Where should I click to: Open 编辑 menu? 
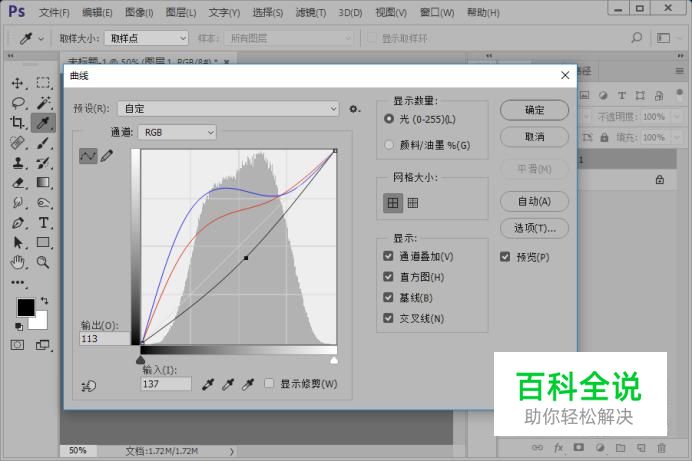click(97, 13)
